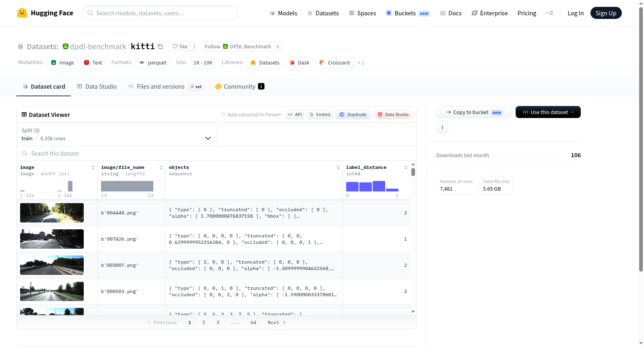Image resolution: width=644 pixels, height=347 pixels.
Task: Switch to the Data Studio tab
Action: [97, 86]
